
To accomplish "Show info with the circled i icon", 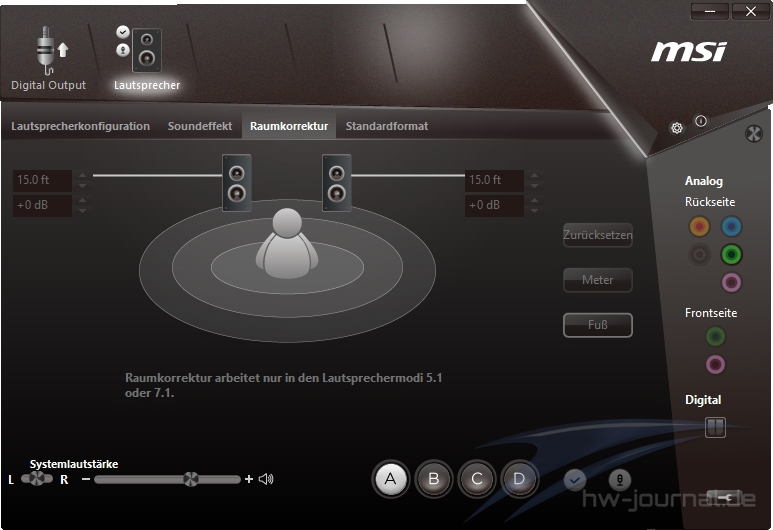I will 701,121.
